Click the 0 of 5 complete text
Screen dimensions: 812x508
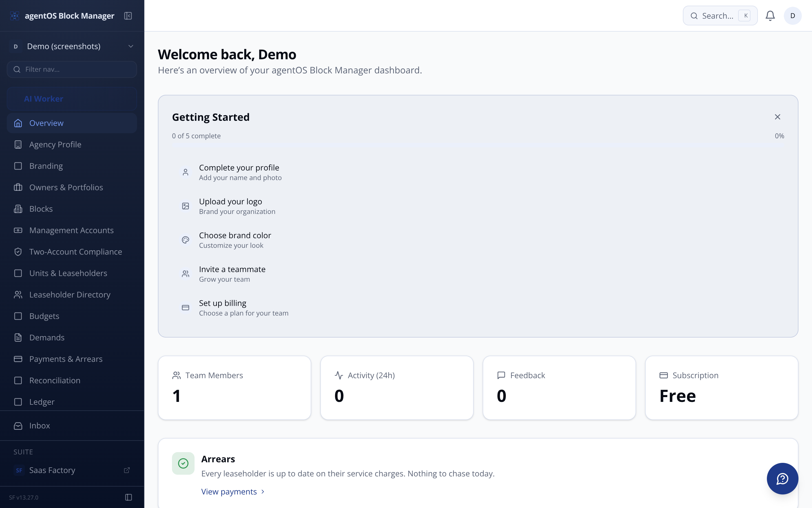click(196, 136)
